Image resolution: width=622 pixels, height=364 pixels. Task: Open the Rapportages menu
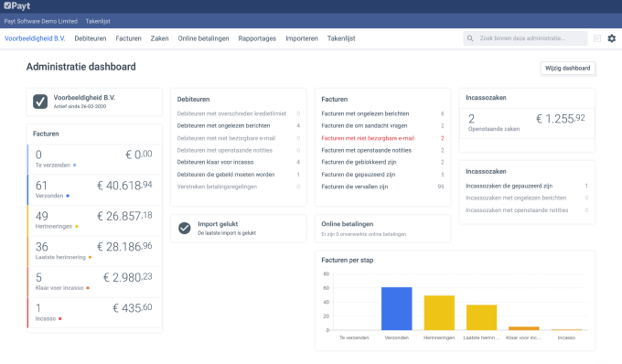pyautogui.click(x=257, y=38)
